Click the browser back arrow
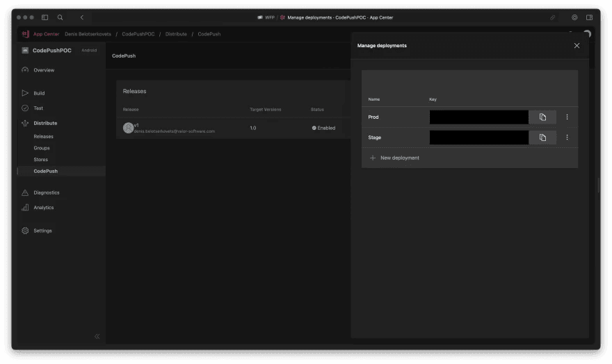The height and width of the screenshot is (364, 612). 82,17
